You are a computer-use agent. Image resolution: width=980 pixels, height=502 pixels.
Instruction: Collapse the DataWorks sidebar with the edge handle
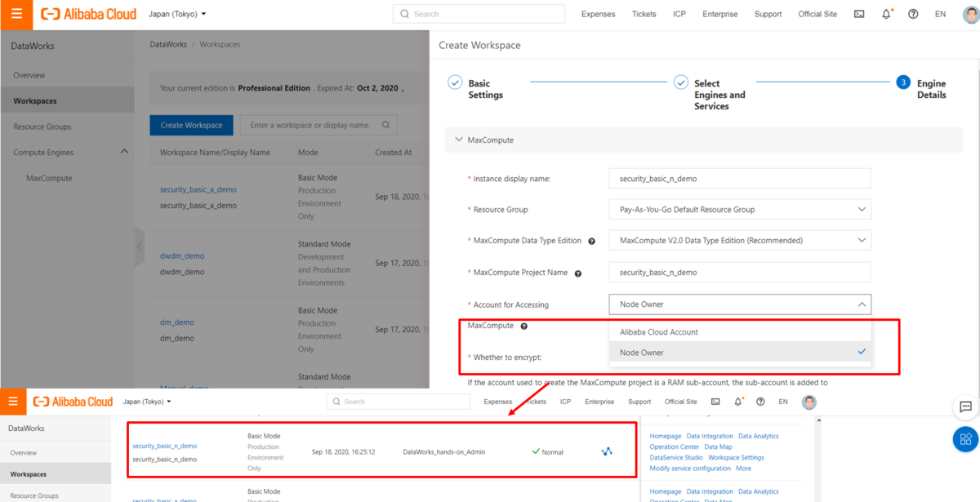point(139,247)
